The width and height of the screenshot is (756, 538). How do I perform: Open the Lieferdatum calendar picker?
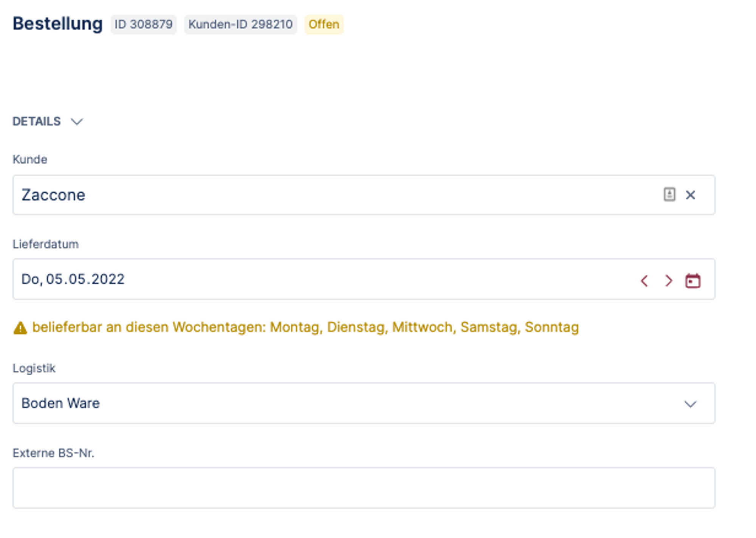tap(692, 281)
